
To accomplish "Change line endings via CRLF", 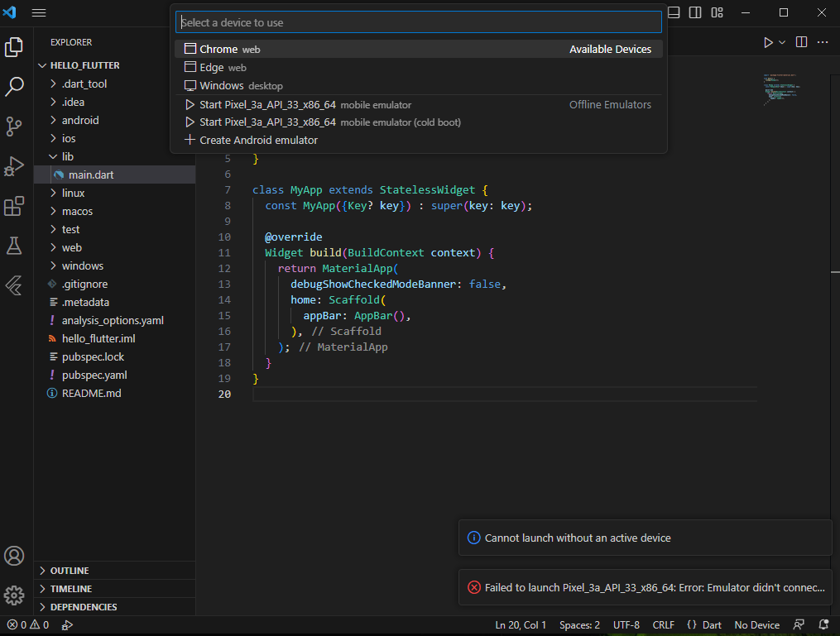I will (x=663, y=624).
